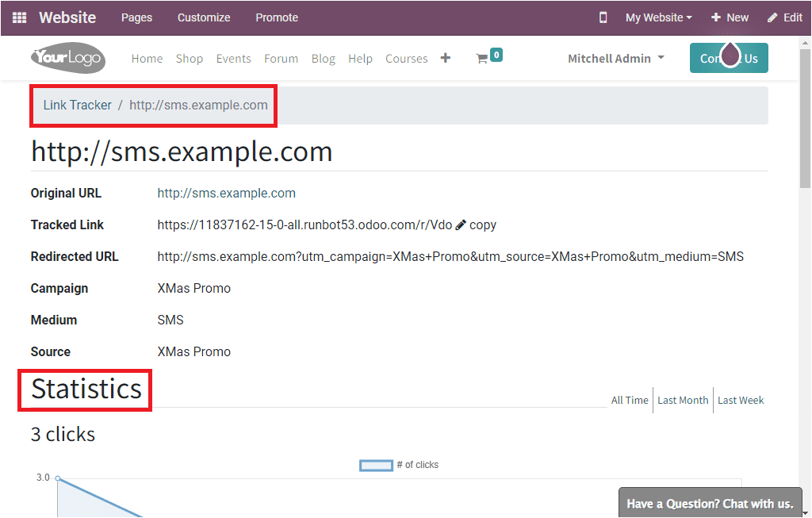Open the Pages menu
Image resolution: width=812 pixels, height=518 pixels.
pos(136,17)
